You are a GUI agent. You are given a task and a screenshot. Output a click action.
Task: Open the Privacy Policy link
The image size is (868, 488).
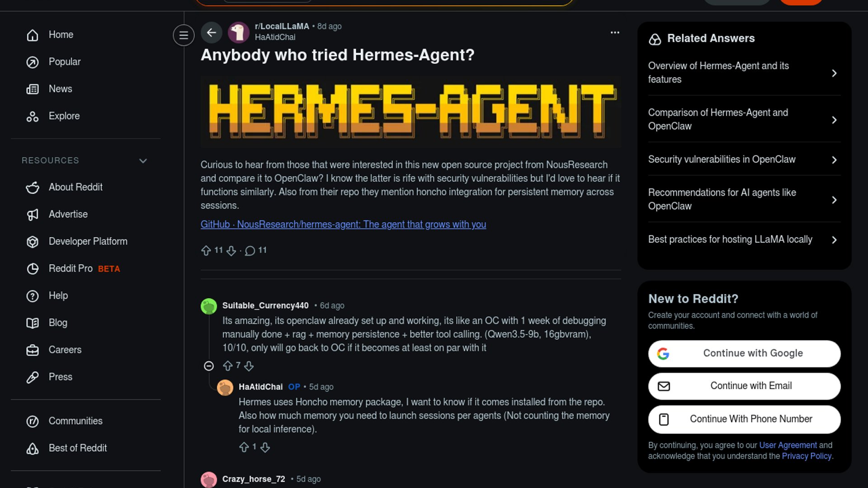coord(807,456)
